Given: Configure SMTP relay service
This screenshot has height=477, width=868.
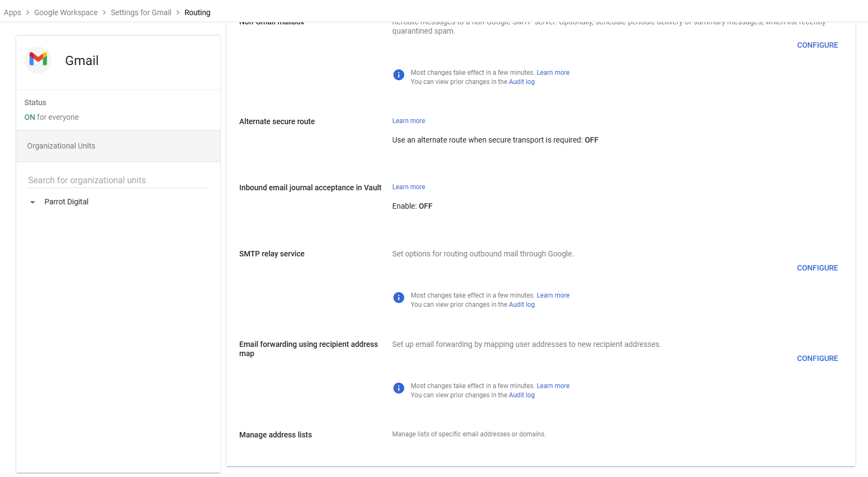Looking at the screenshot, I should pos(817,268).
